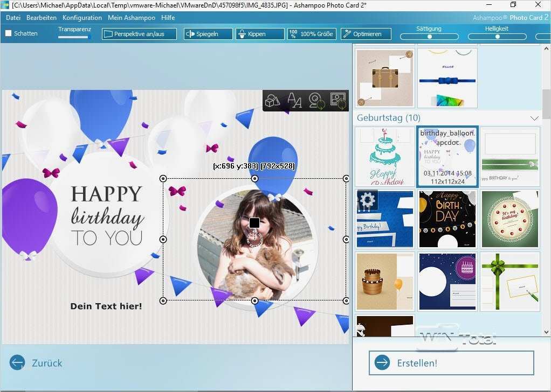Click the Optimieren button
551x392 pixels.
click(x=366, y=34)
